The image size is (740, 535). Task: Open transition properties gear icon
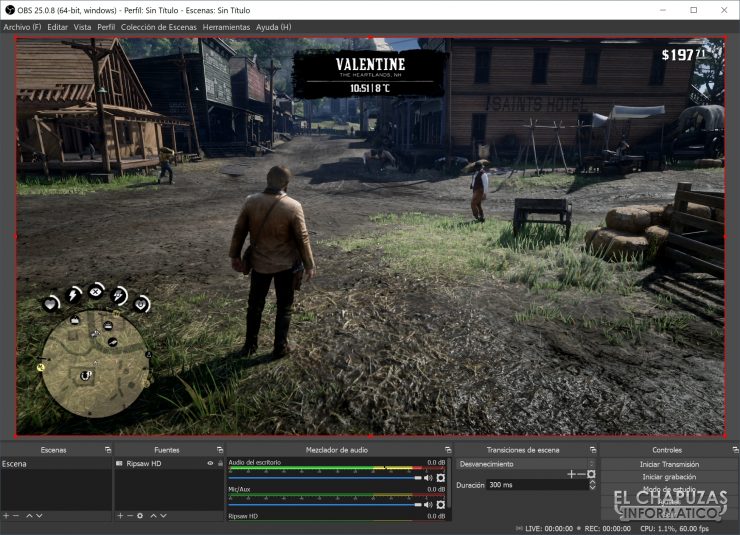pyautogui.click(x=591, y=474)
